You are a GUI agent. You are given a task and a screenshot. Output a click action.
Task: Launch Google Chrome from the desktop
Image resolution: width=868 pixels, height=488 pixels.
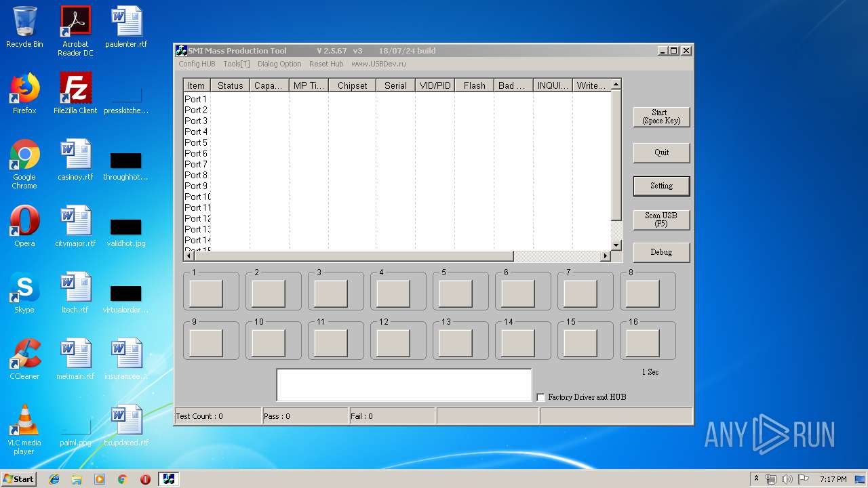24,164
